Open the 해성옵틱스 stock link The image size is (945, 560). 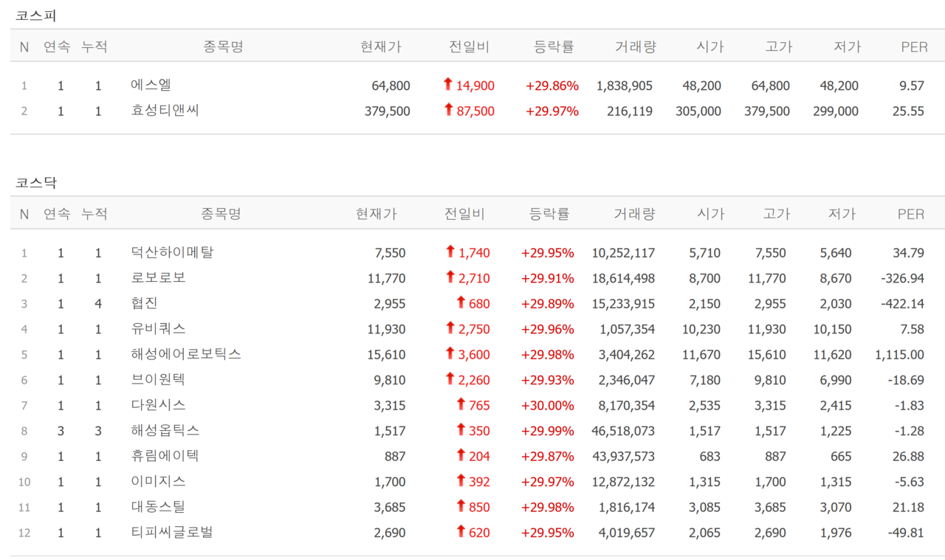pyautogui.click(x=165, y=431)
